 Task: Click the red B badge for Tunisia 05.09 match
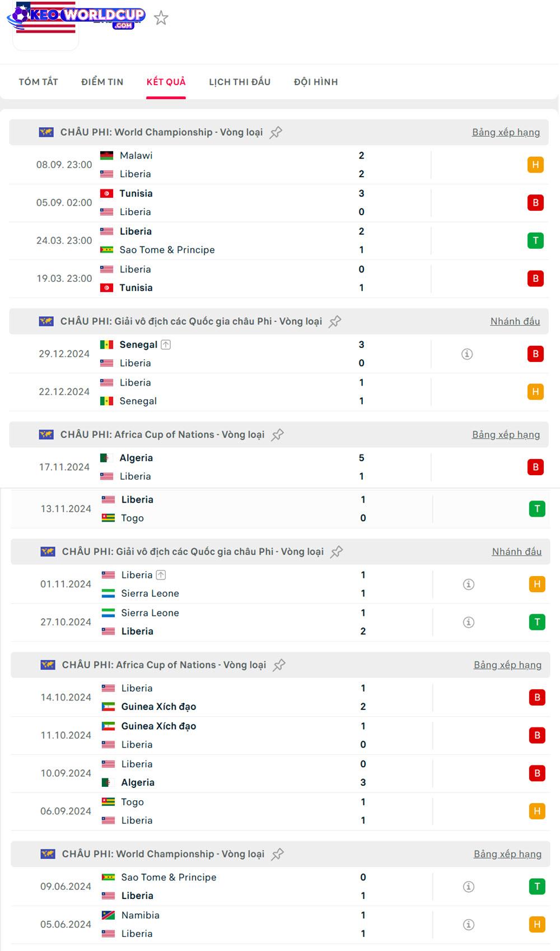pyautogui.click(x=535, y=203)
